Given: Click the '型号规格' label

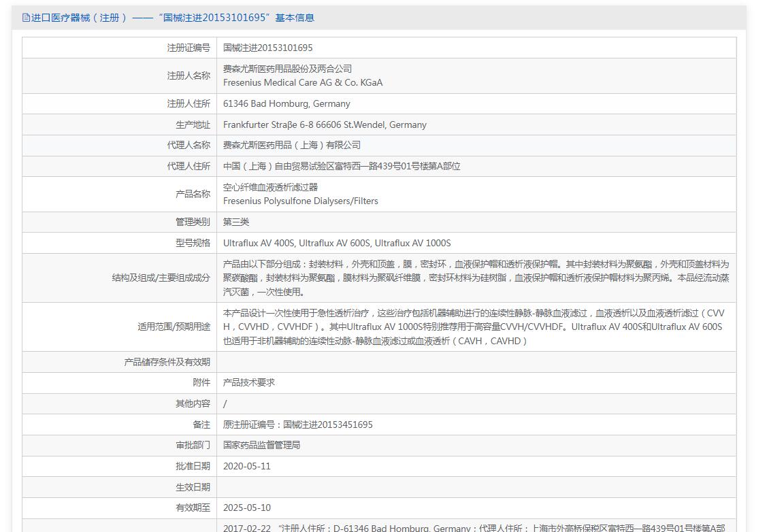Looking at the screenshot, I should click(193, 243).
